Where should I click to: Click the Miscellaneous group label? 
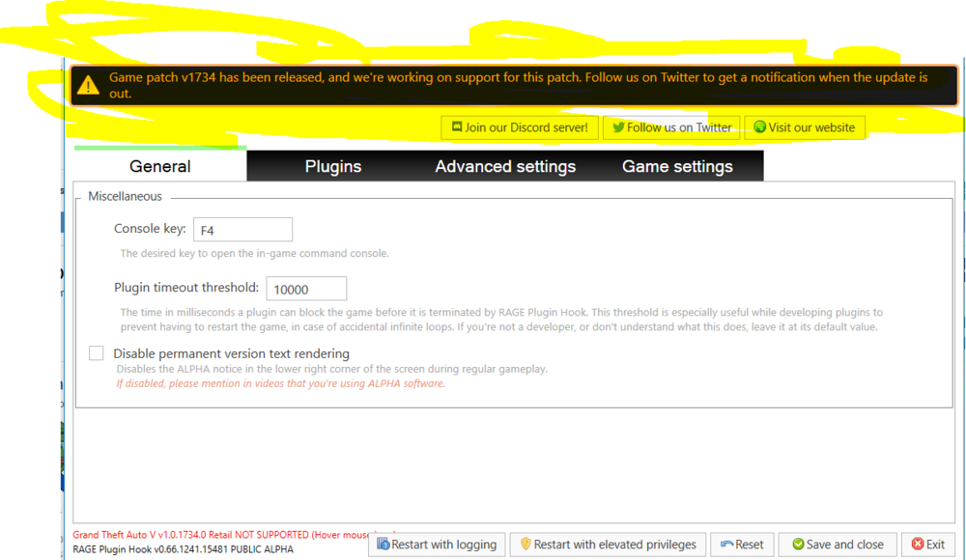125,196
